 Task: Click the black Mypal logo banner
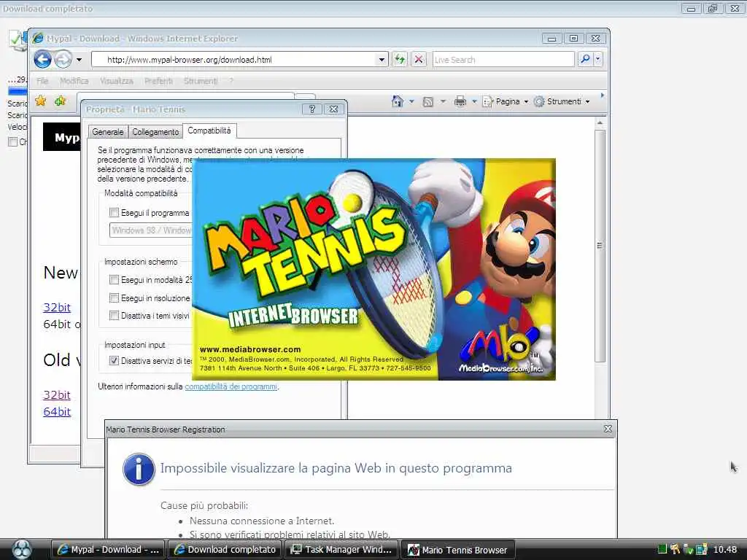coord(61,137)
